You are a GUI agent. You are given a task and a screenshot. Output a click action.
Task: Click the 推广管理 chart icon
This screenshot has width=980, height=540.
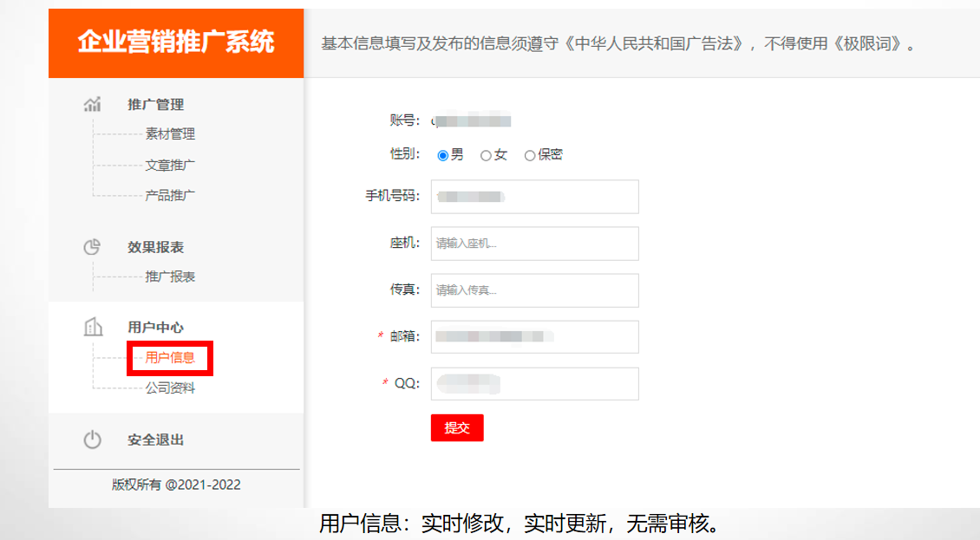click(92, 104)
